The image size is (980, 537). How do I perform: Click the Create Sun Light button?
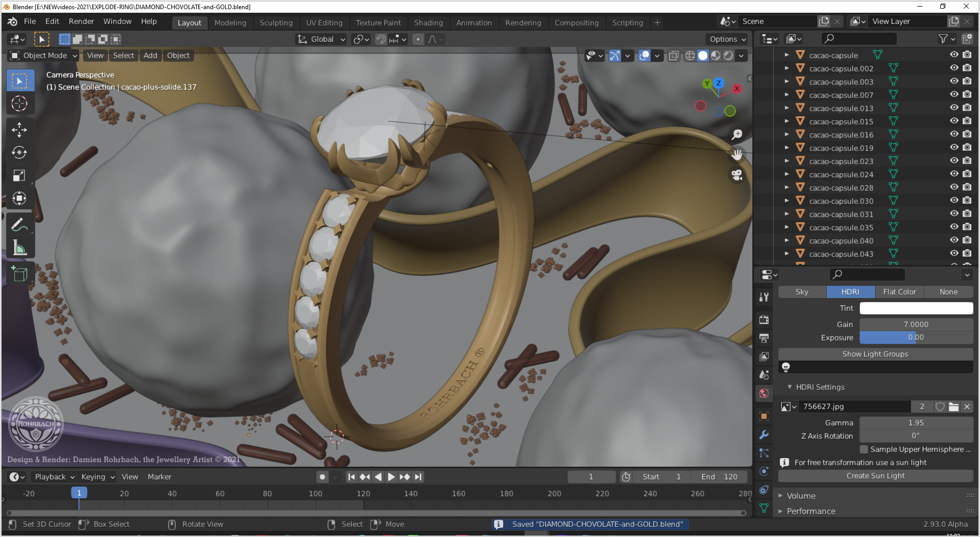[875, 476]
